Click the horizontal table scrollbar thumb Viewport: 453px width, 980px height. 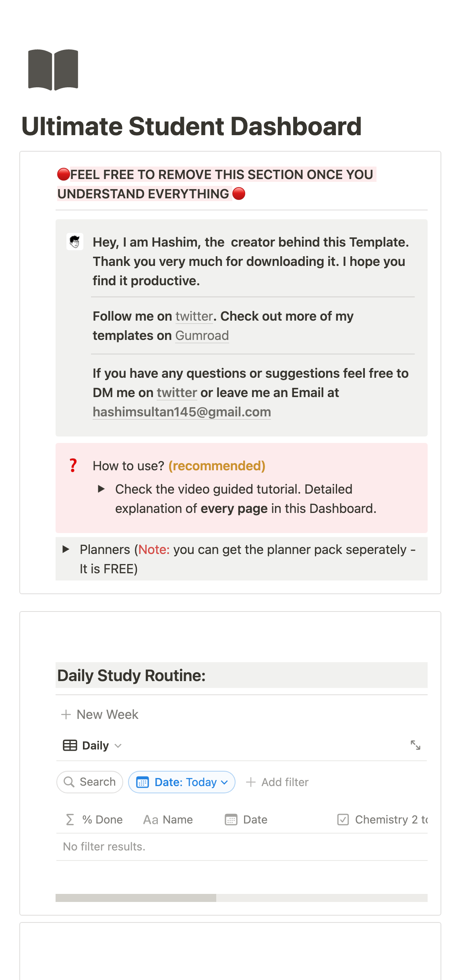tap(136, 898)
